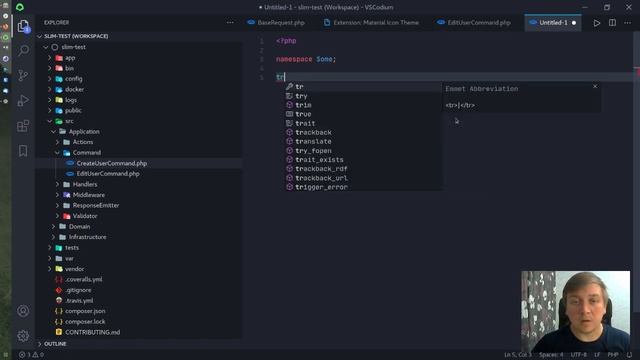Collapse the SLIM-TEST (WORKSPACE) section
Viewport: 640px width, 360px height.
pyautogui.click(x=140, y=36)
